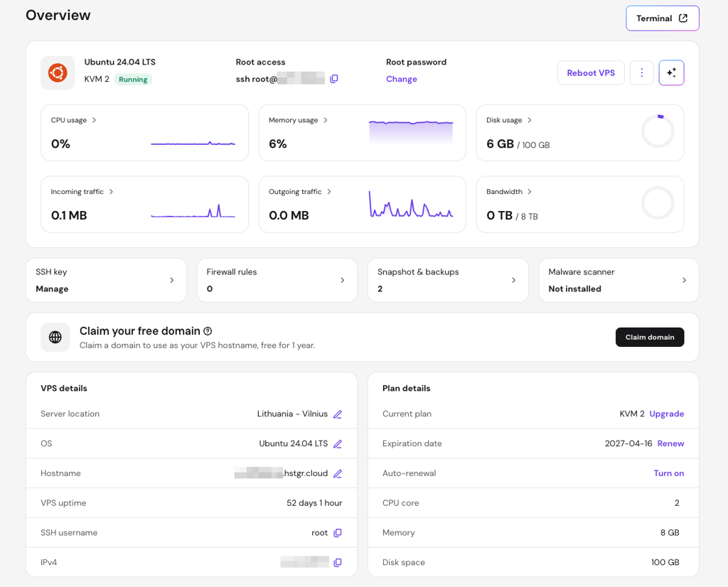Image resolution: width=728 pixels, height=587 pixels.
Task: Click the 6 GB disk usage value
Action: pos(500,144)
